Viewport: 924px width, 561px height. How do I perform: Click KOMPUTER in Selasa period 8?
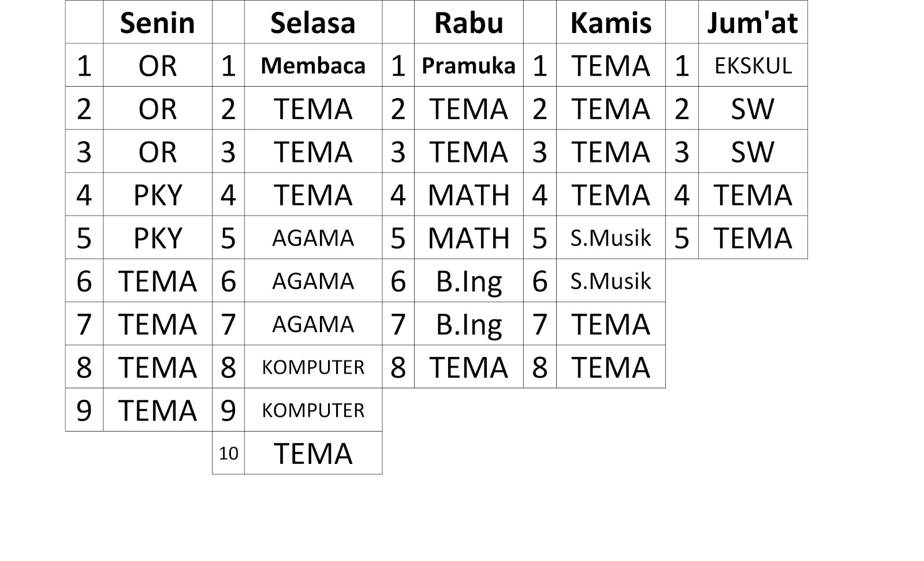pyautogui.click(x=312, y=367)
